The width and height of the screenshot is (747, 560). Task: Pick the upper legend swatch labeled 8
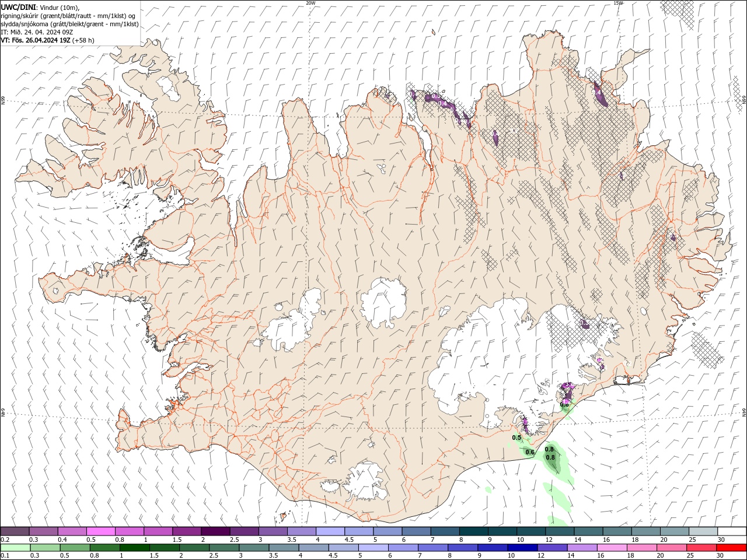[x=473, y=531]
